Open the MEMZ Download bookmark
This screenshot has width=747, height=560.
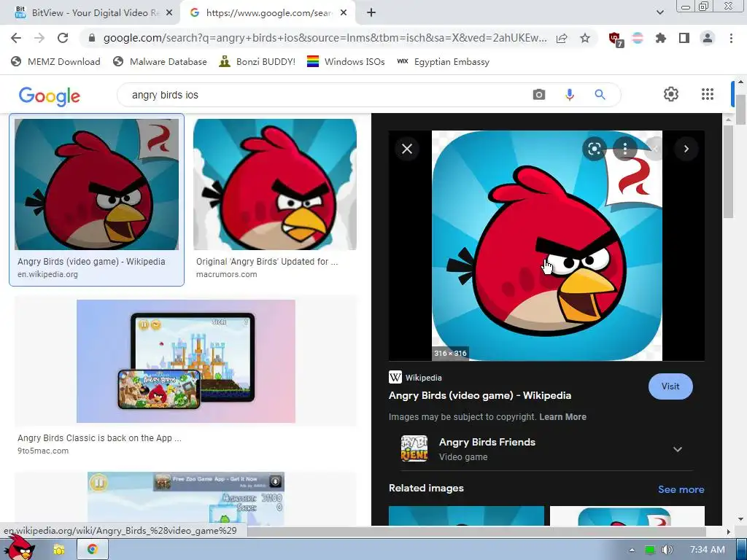coord(55,61)
